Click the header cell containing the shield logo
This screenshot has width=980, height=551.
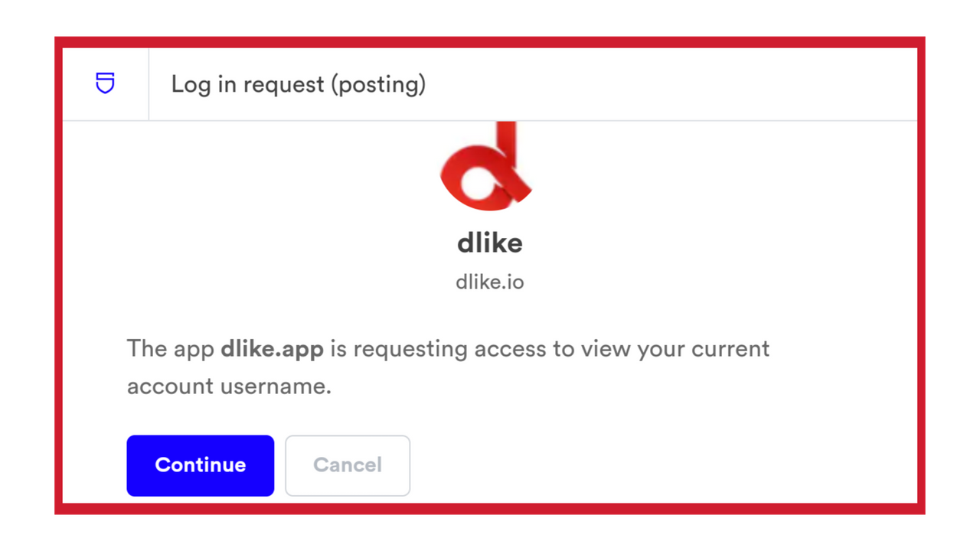106,84
